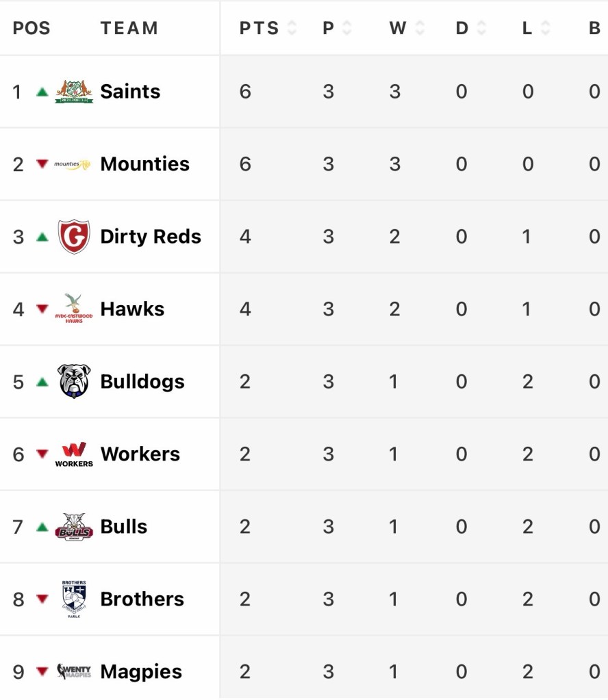This screenshot has height=700, width=608.
Task: Click the POS column header
Action: point(31,29)
